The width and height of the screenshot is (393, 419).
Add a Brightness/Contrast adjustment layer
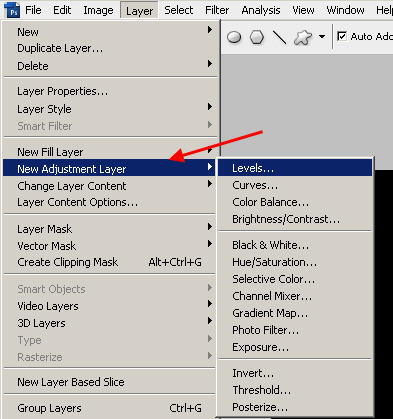tap(295, 219)
